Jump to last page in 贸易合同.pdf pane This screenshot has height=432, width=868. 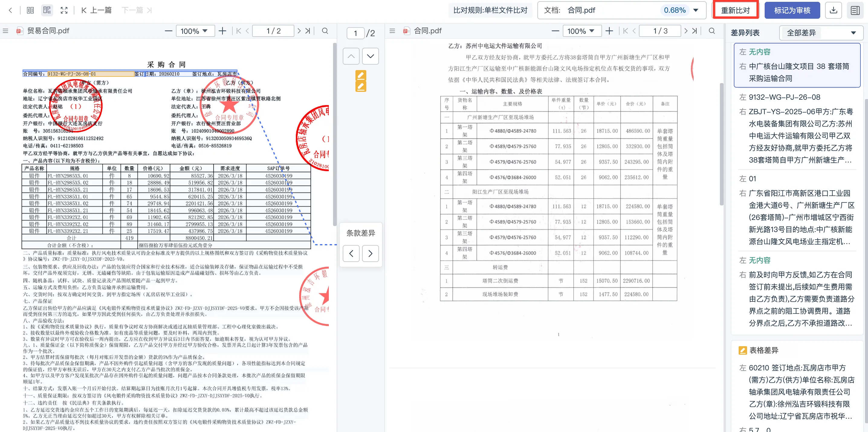point(308,31)
